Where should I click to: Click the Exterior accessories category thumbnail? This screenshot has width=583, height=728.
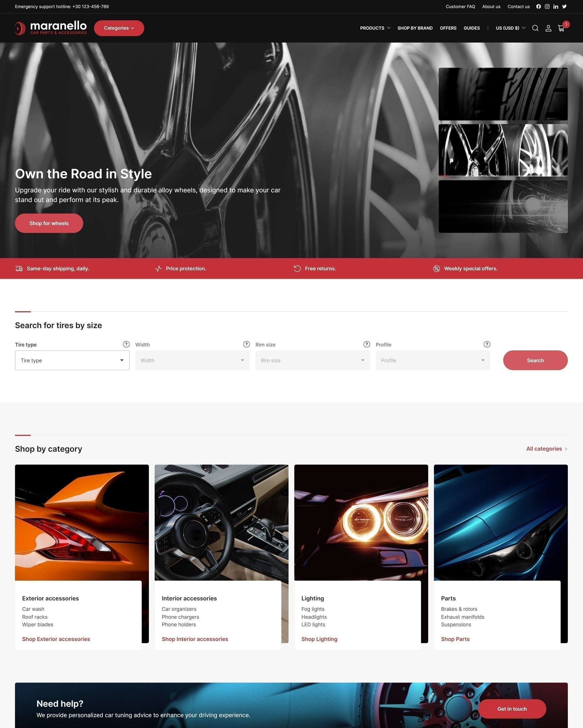pyautogui.click(x=82, y=522)
